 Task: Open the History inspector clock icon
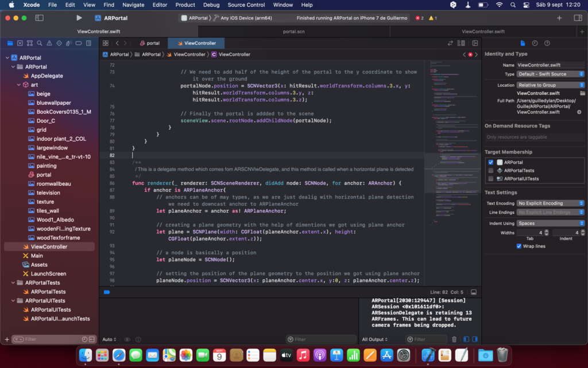(x=535, y=43)
